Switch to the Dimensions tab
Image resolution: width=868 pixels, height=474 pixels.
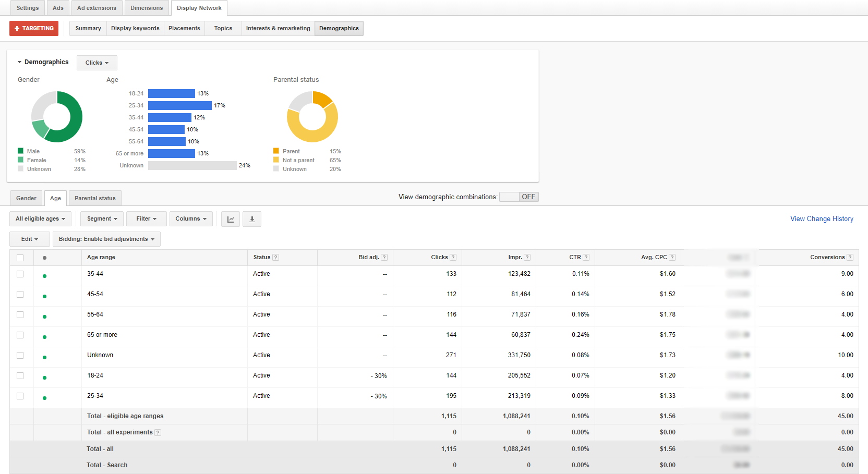pyautogui.click(x=147, y=8)
